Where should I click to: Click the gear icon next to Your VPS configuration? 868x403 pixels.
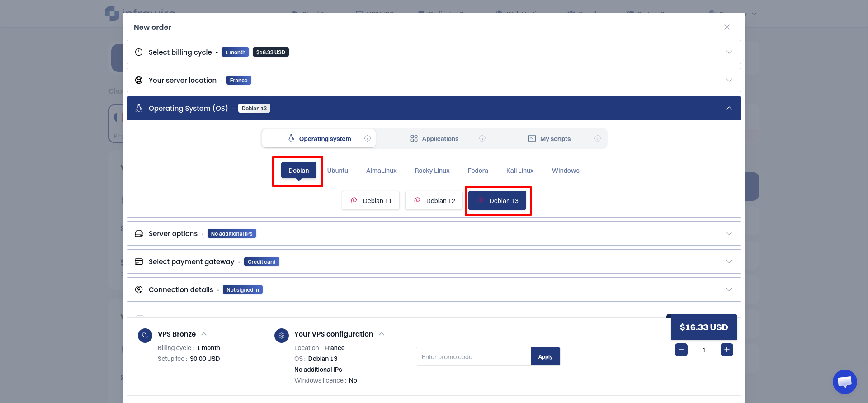click(282, 336)
